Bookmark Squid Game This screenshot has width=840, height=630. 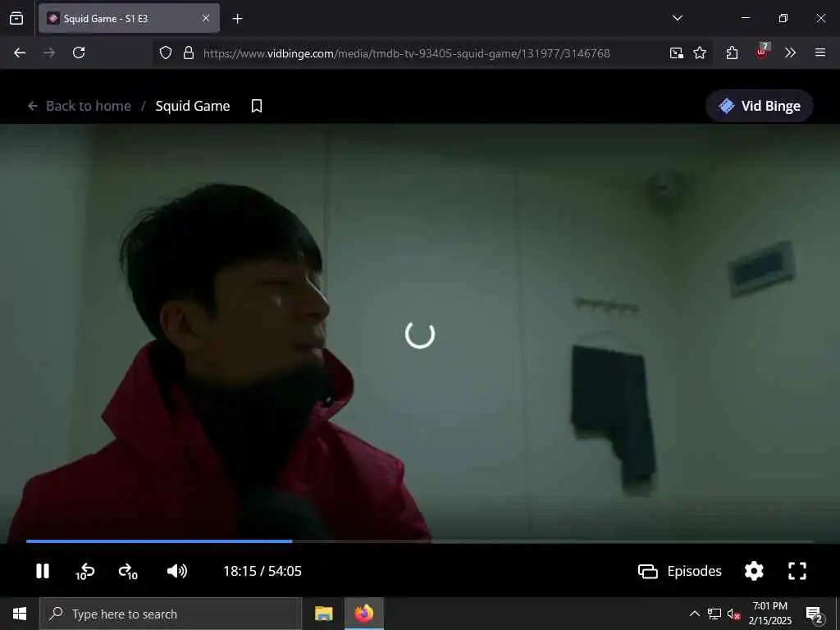pos(257,106)
